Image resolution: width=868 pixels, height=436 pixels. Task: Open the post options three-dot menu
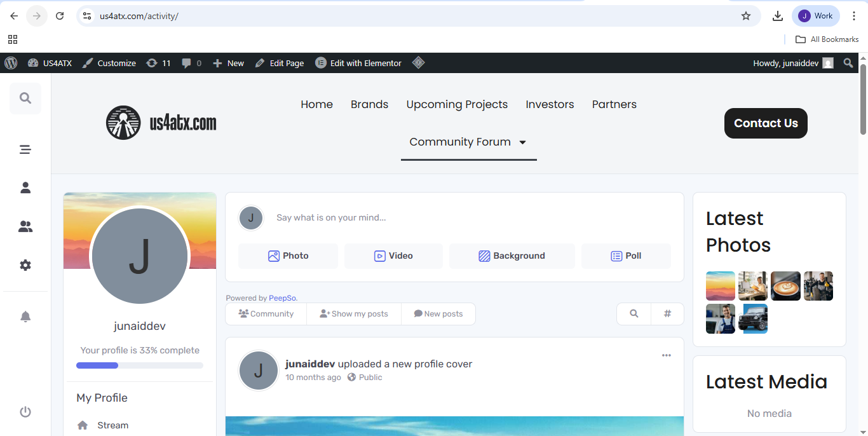point(666,355)
